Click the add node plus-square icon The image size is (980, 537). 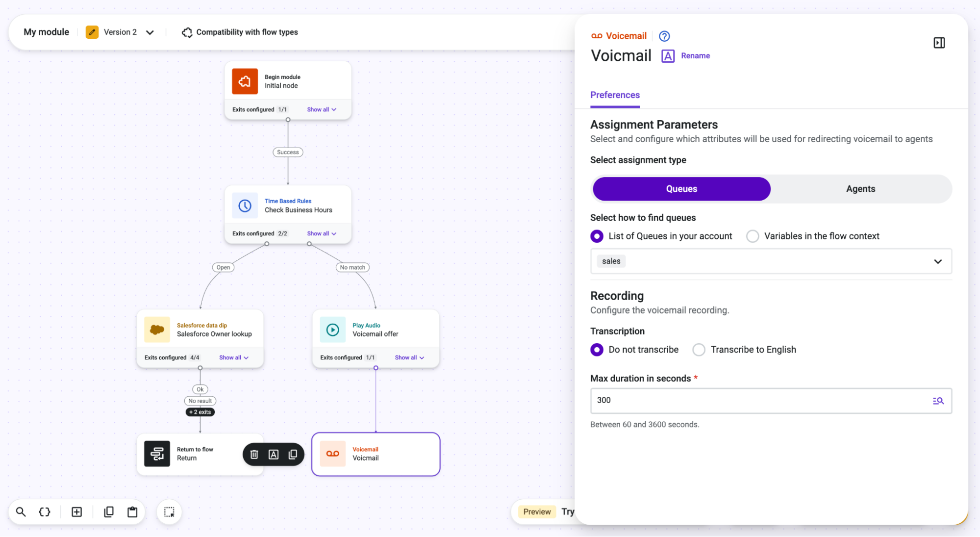pyautogui.click(x=77, y=512)
